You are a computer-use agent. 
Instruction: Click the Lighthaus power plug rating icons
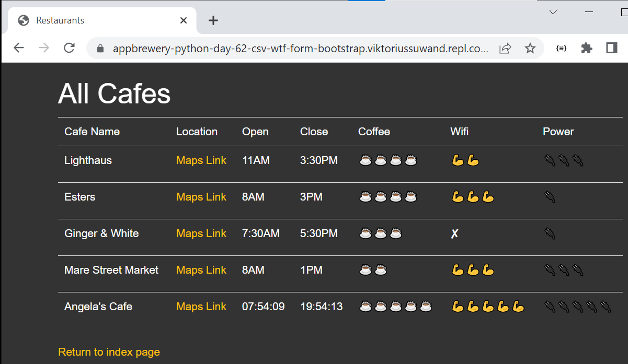pos(563,160)
